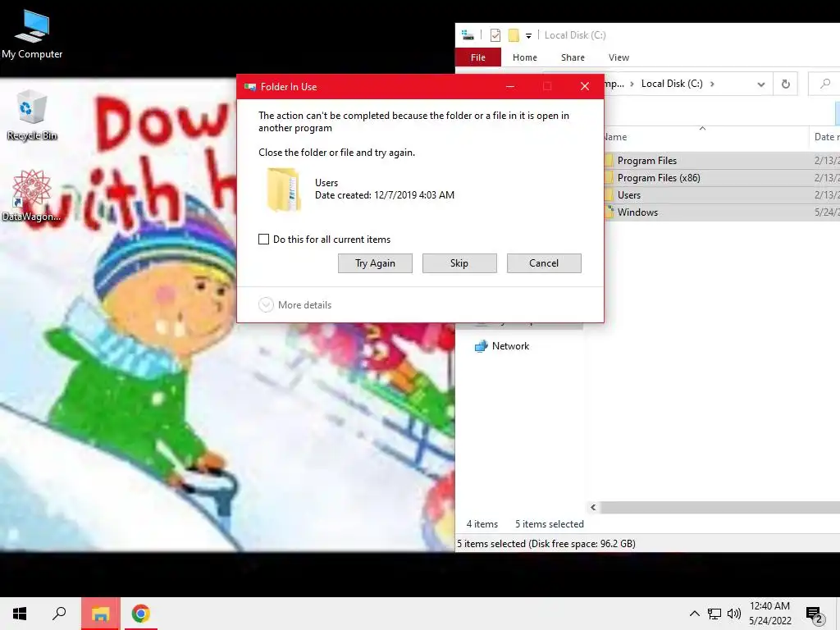Screen dimensions: 840x630
Task: Click the Name column header
Action: pyautogui.click(x=706, y=137)
